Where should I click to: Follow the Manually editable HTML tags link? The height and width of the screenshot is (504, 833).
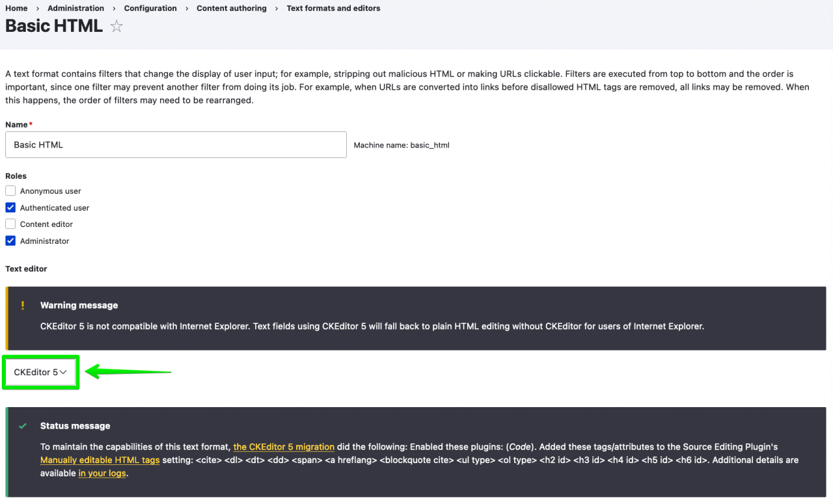tap(100, 460)
